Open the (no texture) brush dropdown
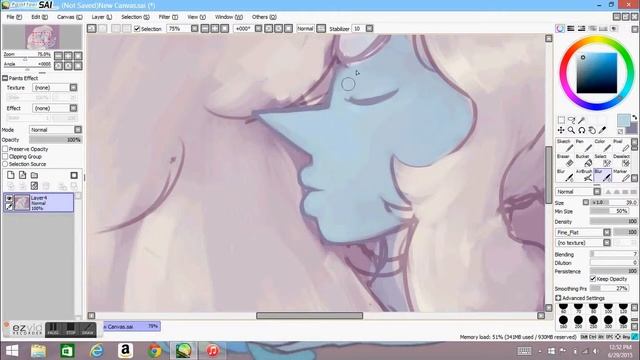The image size is (640, 360). click(x=607, y=243)
